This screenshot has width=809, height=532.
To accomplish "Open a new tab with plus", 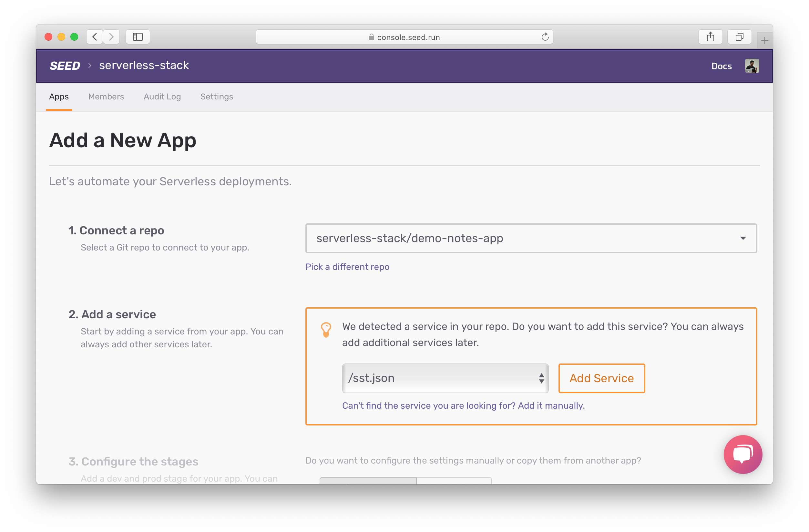I will pos(764,41).
